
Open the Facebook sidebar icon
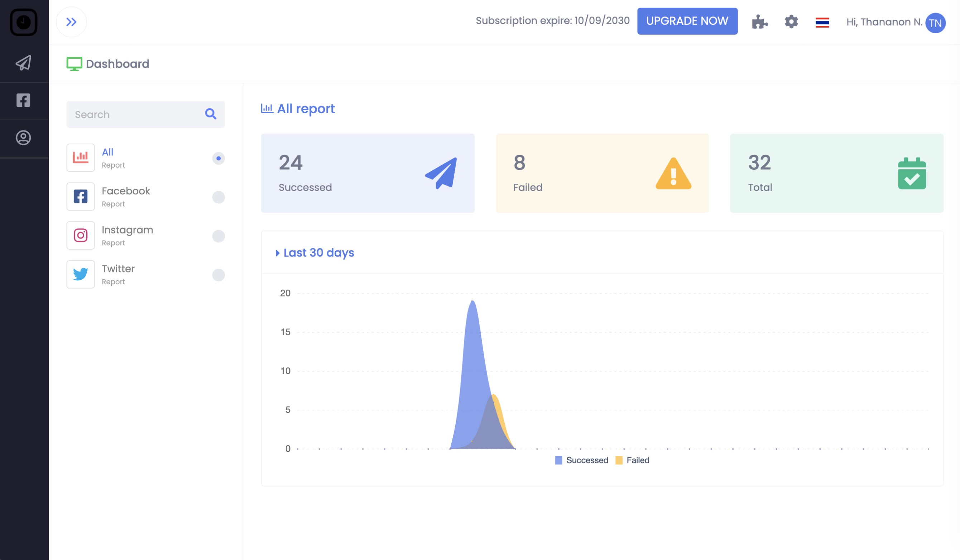pos(23,101)
